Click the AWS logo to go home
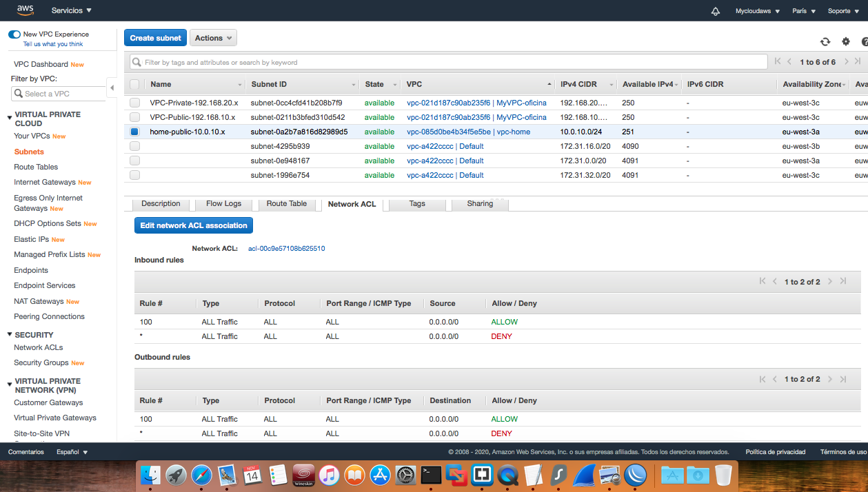Viewport: 868px width, 492px height. pyautogui.click(x=25, y=10)
